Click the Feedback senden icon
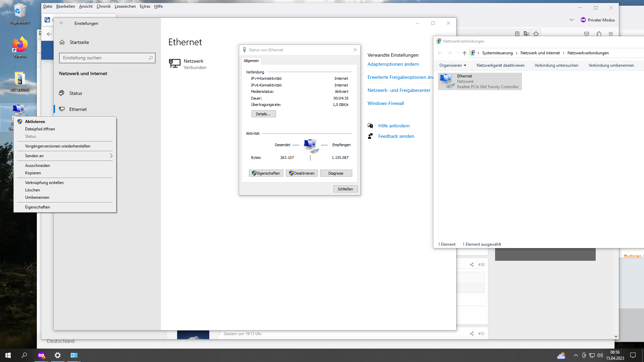 (370, 136)
